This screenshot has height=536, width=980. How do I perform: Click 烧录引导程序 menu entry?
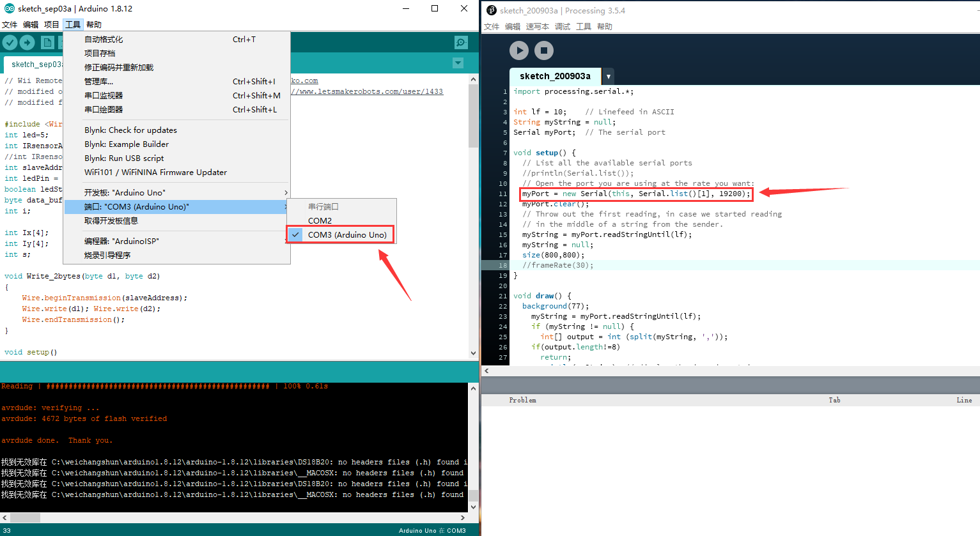(176, 255)
